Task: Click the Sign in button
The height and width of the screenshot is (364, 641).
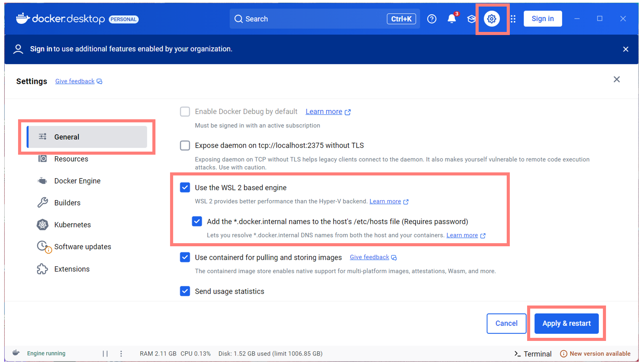Action: [543, 18]
